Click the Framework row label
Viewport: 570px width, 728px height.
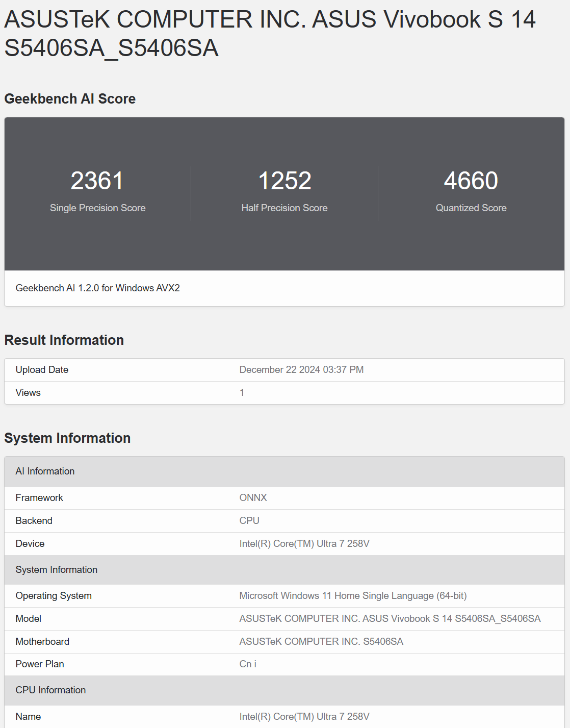click(x=39, y=497)
